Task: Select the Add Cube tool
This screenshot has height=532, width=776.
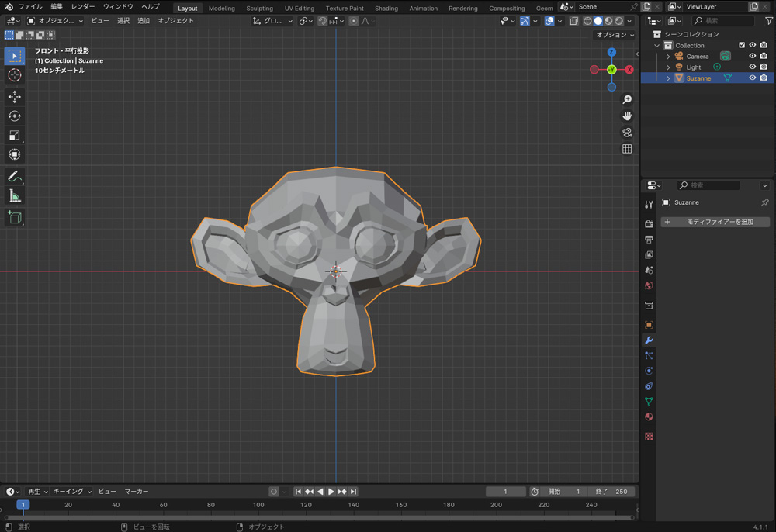Action: pyautogui.click(x=14, y=218)
